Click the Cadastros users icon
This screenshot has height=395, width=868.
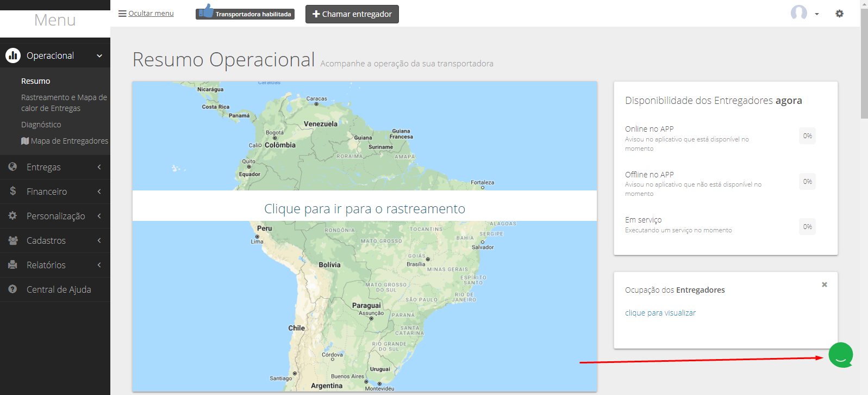[13, 240]
